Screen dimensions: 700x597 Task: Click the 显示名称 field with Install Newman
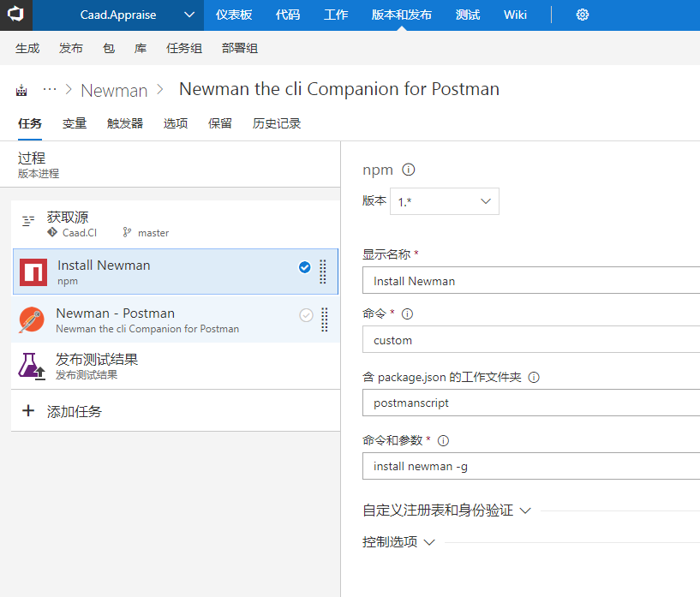531,281
